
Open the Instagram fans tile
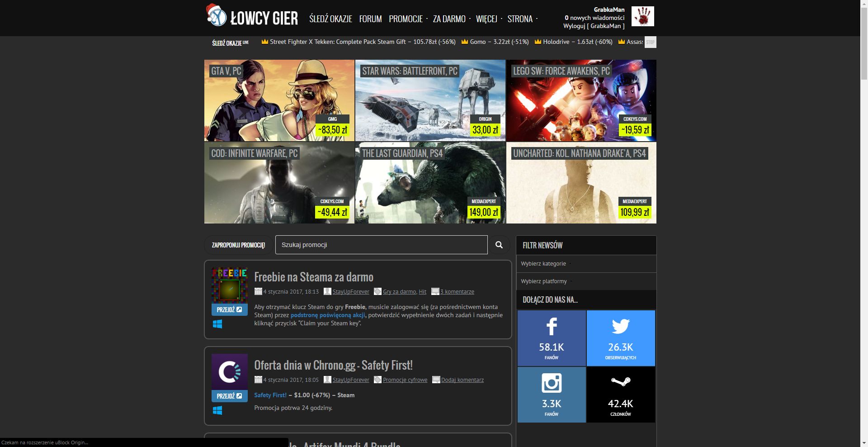pos(552,395)
